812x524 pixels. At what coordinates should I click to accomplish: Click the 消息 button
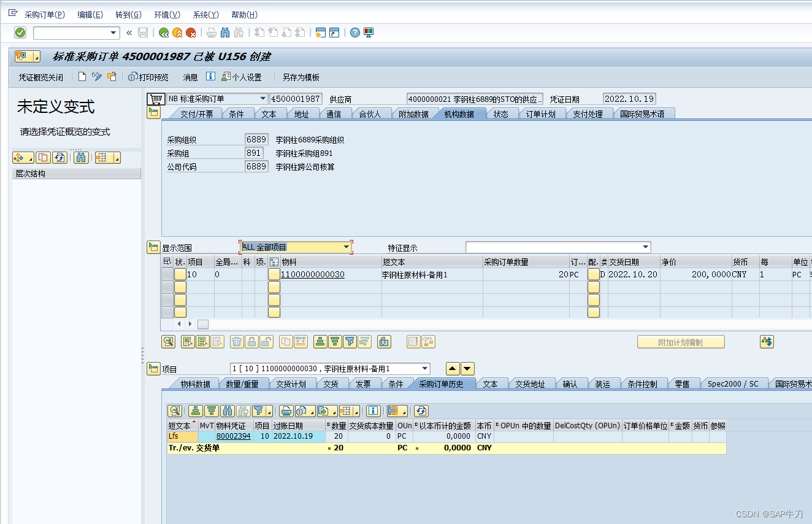(190, 77)
